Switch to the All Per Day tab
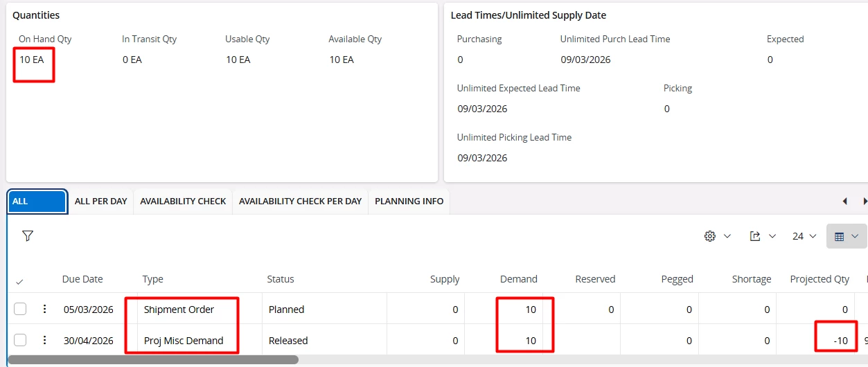The height and width of the screenshot is (367, 868). 101,202
